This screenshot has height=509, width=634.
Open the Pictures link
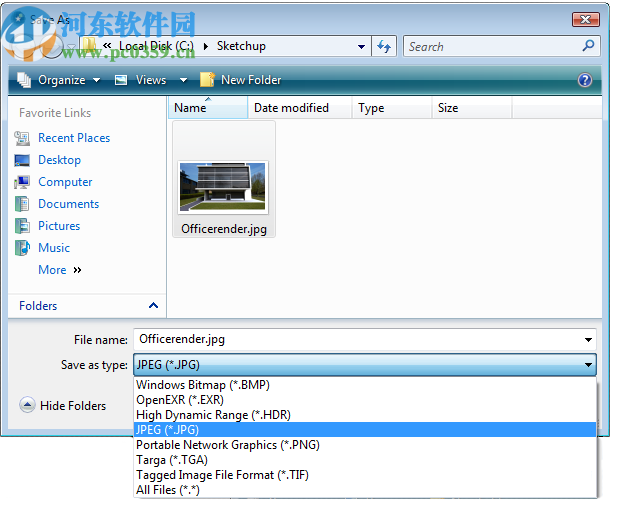(59, 226)
